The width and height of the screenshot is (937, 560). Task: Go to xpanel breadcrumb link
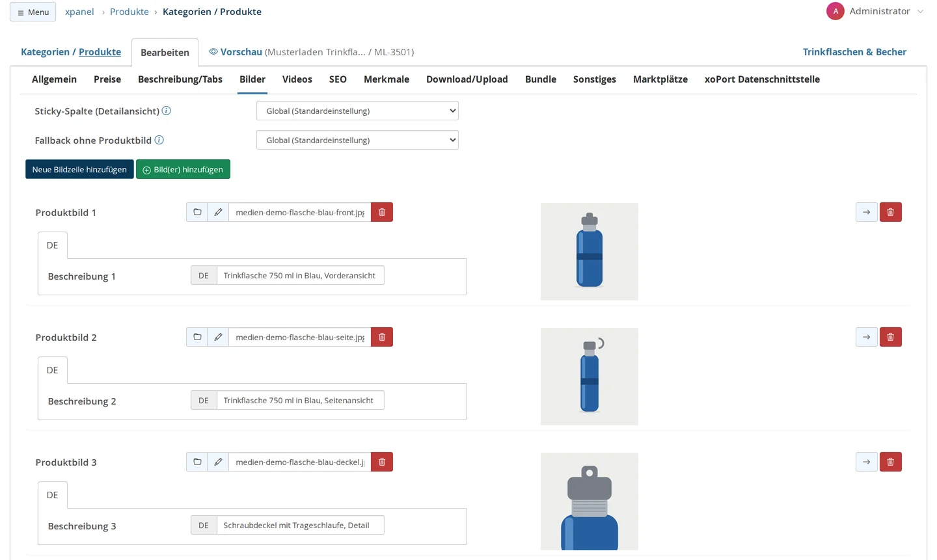pos(79,12)
